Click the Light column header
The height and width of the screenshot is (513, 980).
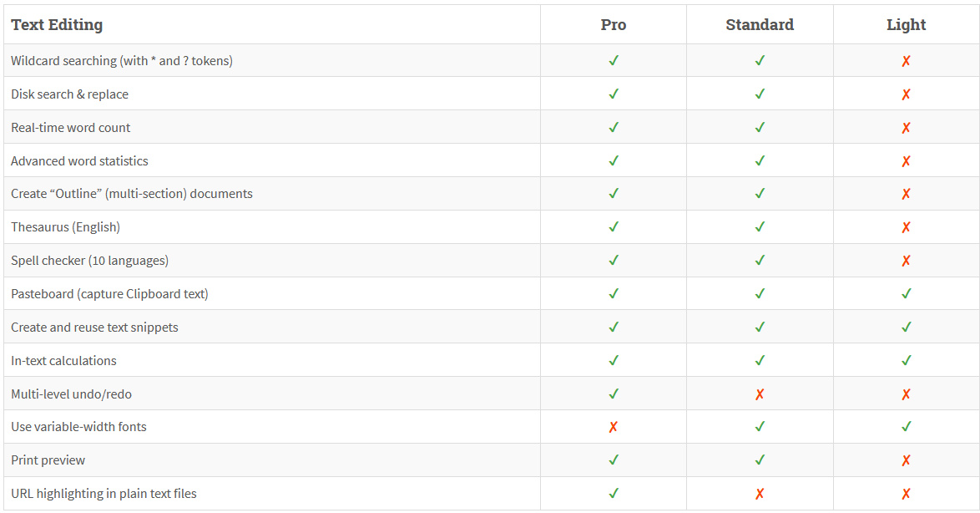pos(906,25)
